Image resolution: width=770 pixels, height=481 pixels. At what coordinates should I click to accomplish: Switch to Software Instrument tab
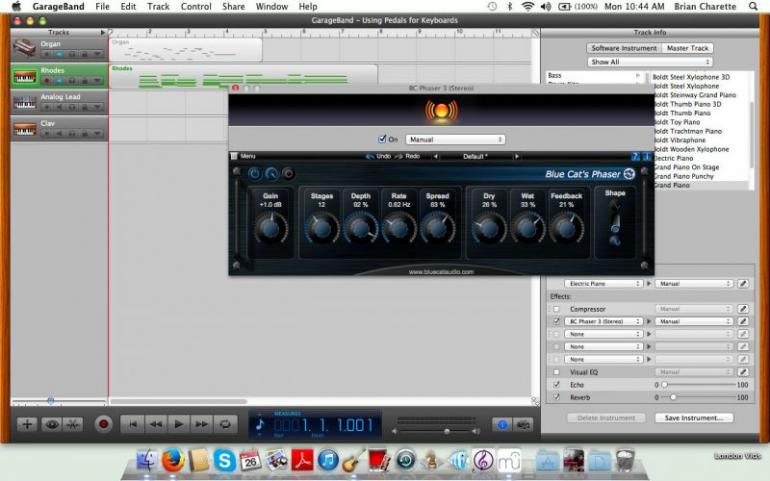click(x=624, y=48)
